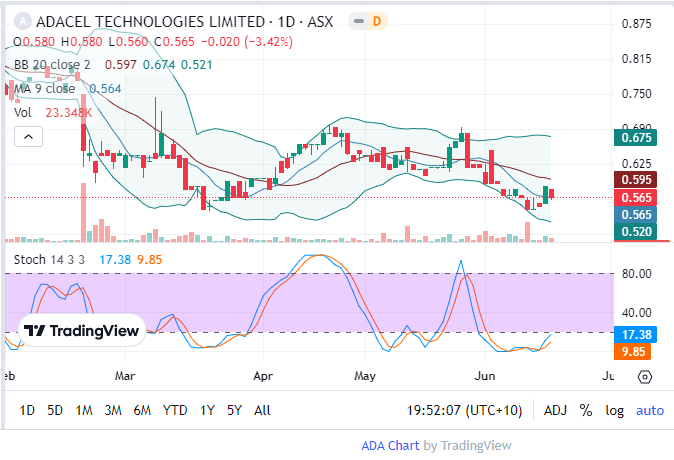Toggle the ADJ adjusted data option
The height and width of the screenshot is (460, 674).
pos(555,410)
